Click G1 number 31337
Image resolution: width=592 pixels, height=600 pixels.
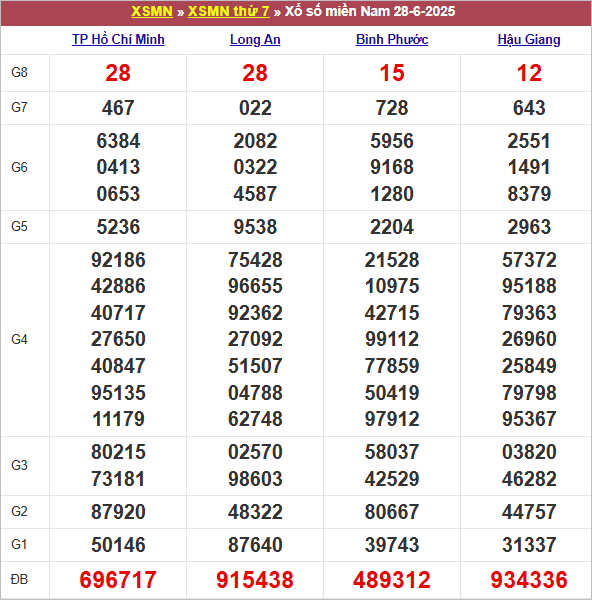click(x=529, y=545)
